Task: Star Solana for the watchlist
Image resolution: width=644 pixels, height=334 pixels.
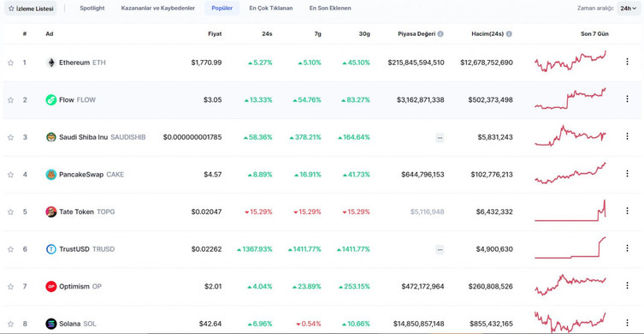Action: point(10,324)
